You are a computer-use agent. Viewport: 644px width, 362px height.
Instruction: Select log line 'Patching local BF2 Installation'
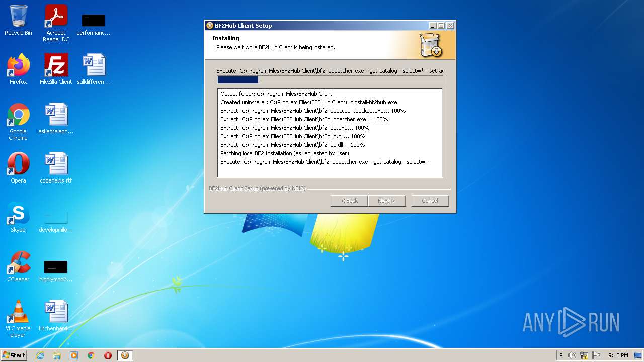(x=284, y=153)
